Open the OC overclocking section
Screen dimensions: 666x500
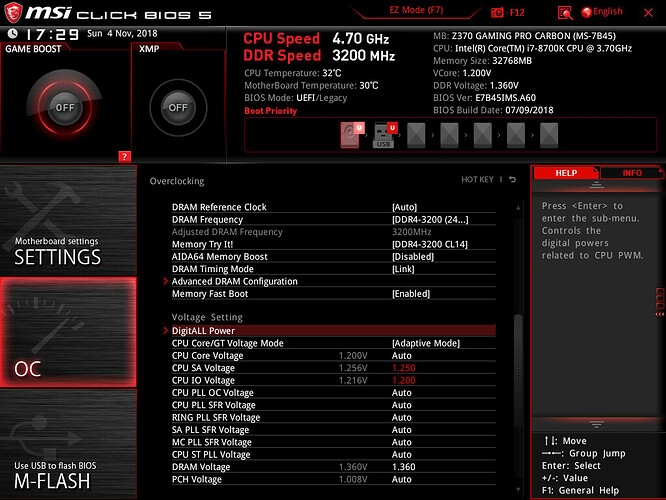pos(68,332)
